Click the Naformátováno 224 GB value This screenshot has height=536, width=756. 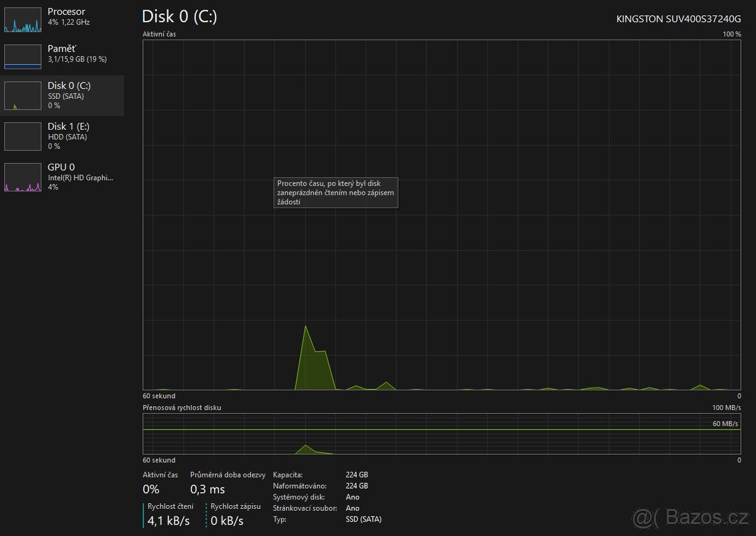[x=357, y=486]
